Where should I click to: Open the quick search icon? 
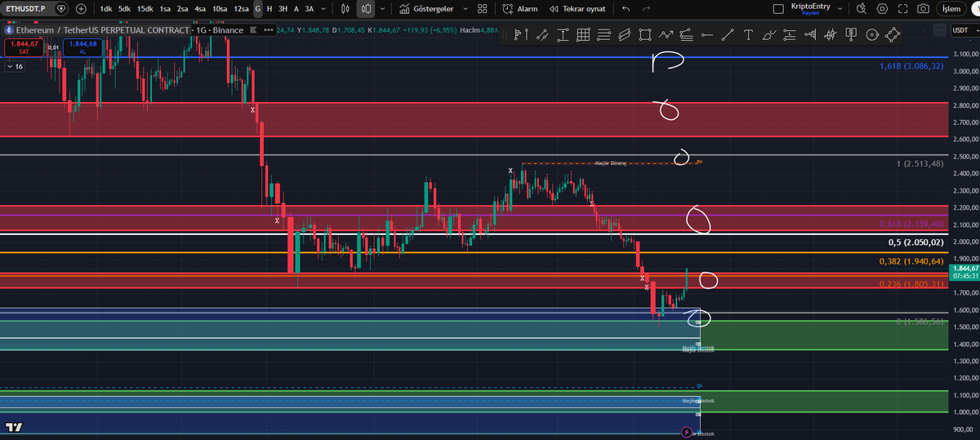pyautogui.click(x=861, y=8)
